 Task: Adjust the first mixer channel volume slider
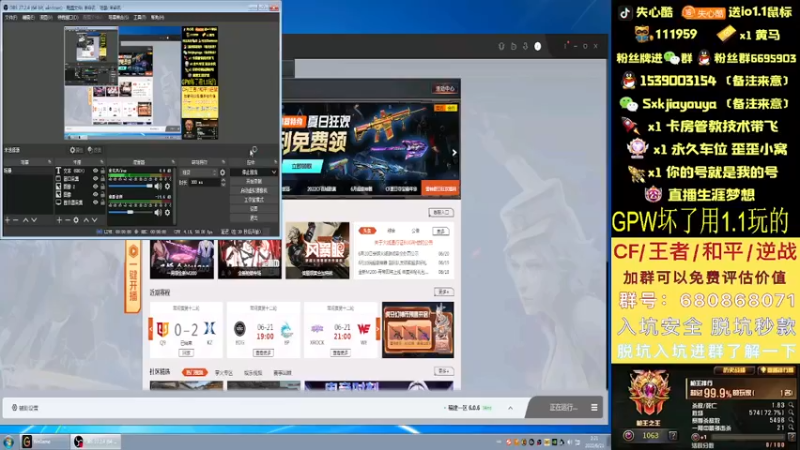(x=130, y=186)
